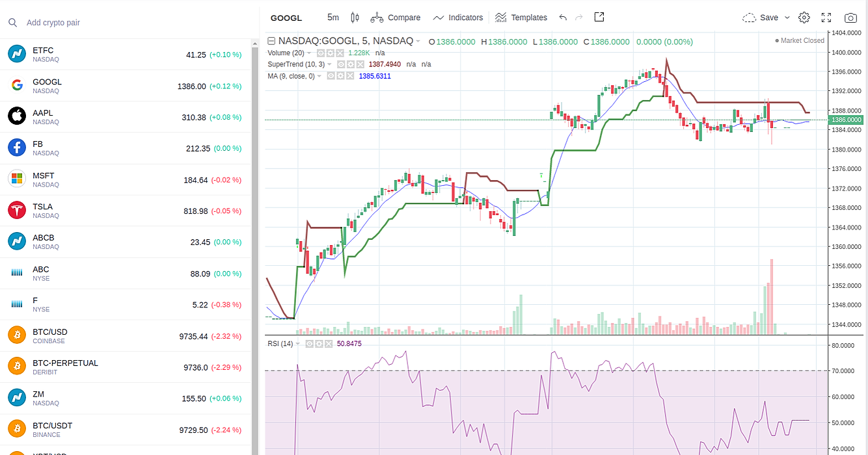Undo the last chart action
Viewport: 868px width, 455px height.
tap(563, 18)
